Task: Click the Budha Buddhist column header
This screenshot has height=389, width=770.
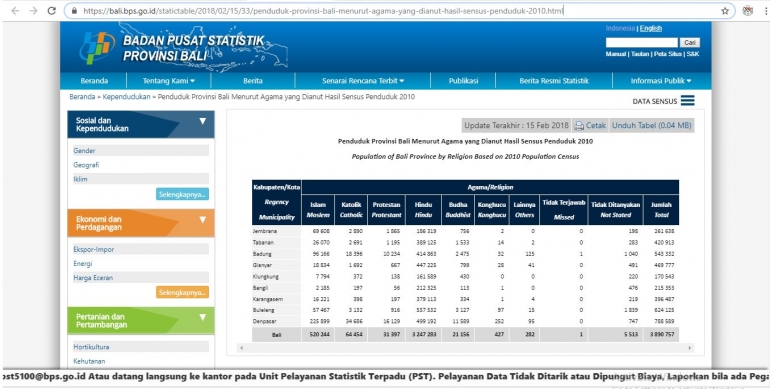Action: [458, 210]
